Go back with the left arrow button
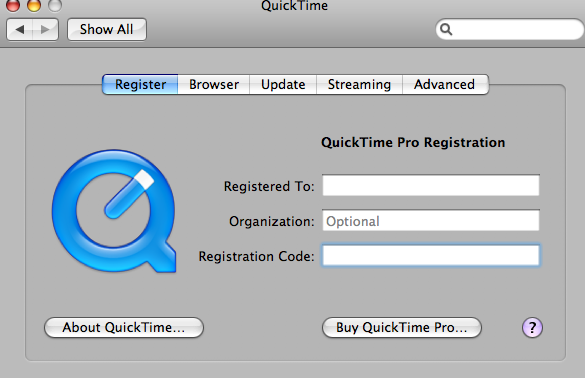The image size is (585, 378). click(20, 29)
